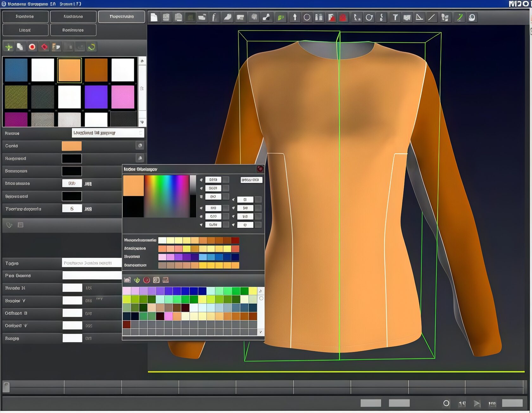Click the red record circle icon above swatches
This screenshot has width=532, height=413.
click(x=32, y=47)
